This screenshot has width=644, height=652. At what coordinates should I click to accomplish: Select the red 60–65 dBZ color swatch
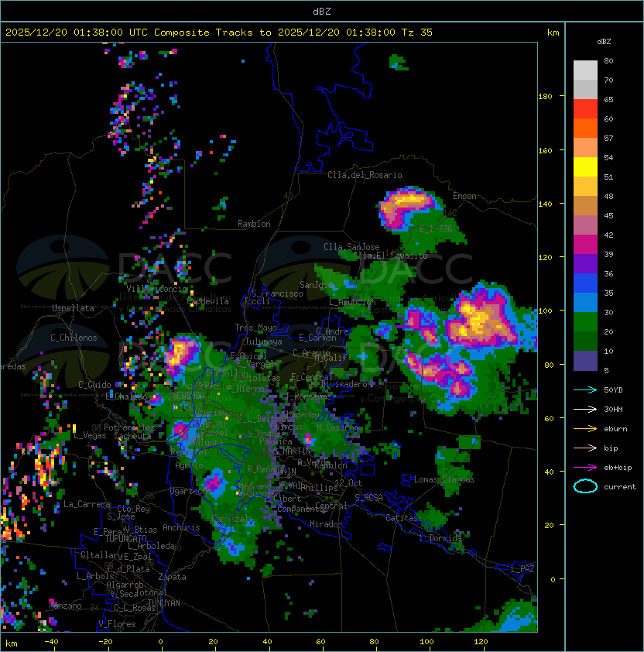tap(585, 109)
